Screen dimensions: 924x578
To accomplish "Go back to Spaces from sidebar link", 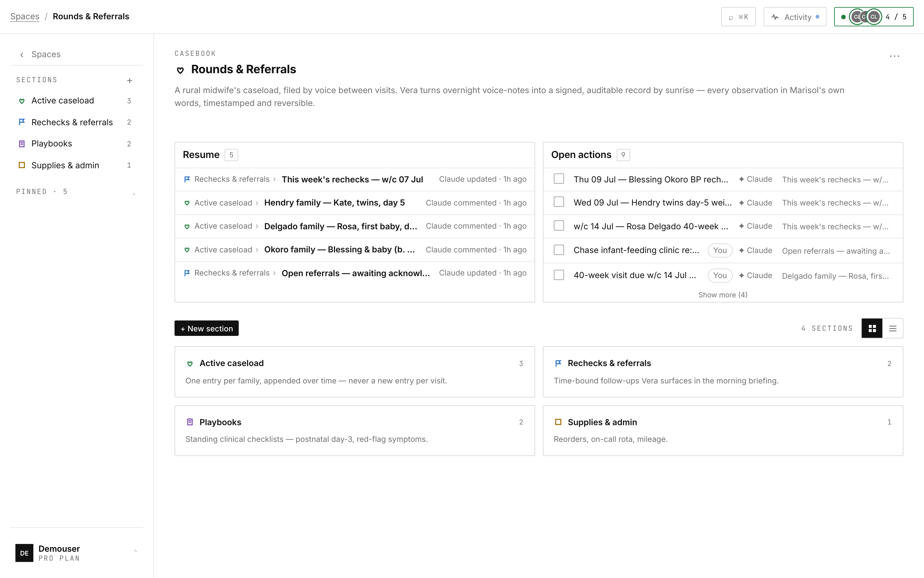I will click(46, 54).
